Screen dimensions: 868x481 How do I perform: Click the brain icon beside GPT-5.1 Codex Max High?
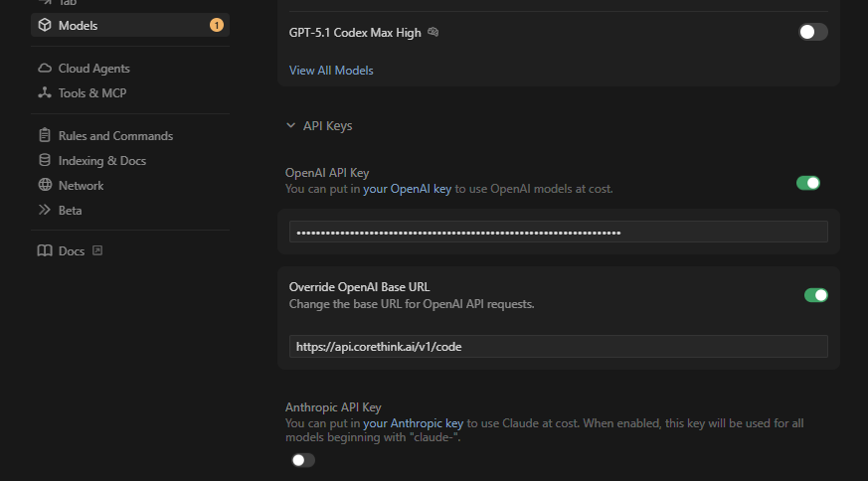coord(434,32)
